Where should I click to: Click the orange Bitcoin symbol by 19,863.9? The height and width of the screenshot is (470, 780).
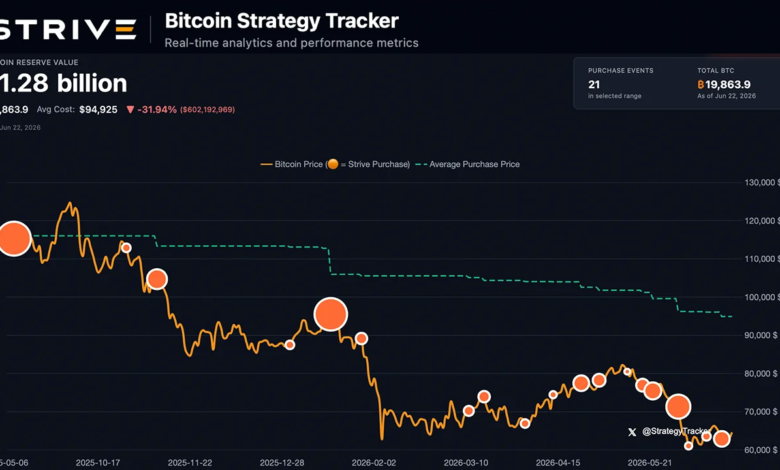click(x=700, y=85)
